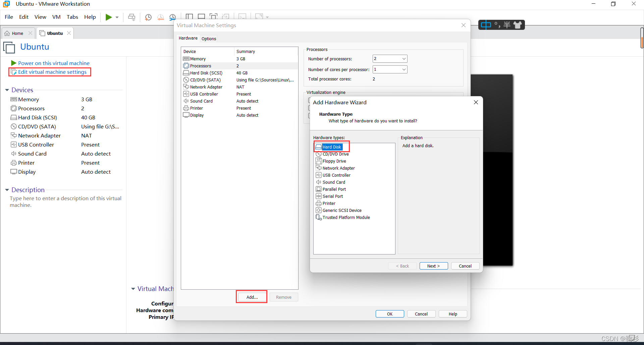Image resolution: width=644 pixels, height=345 pixels.
Task: Switch to the Options tab in settings
Action: pyautogui.click(x=209, y=39)
